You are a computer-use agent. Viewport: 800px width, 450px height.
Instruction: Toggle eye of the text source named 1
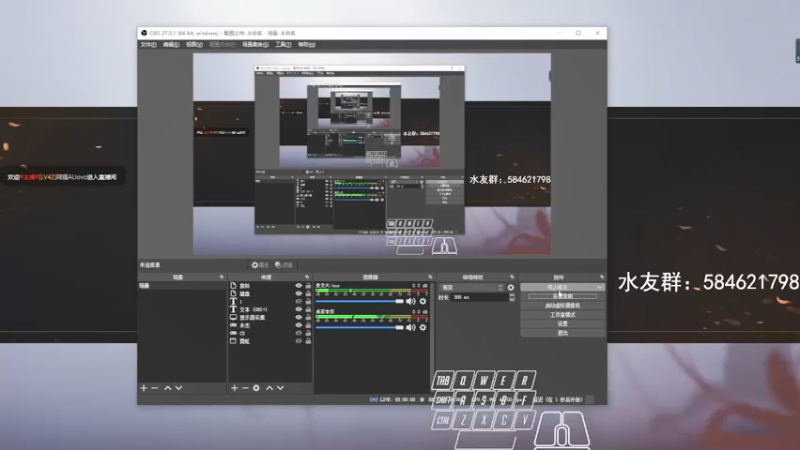coord(298,302)
